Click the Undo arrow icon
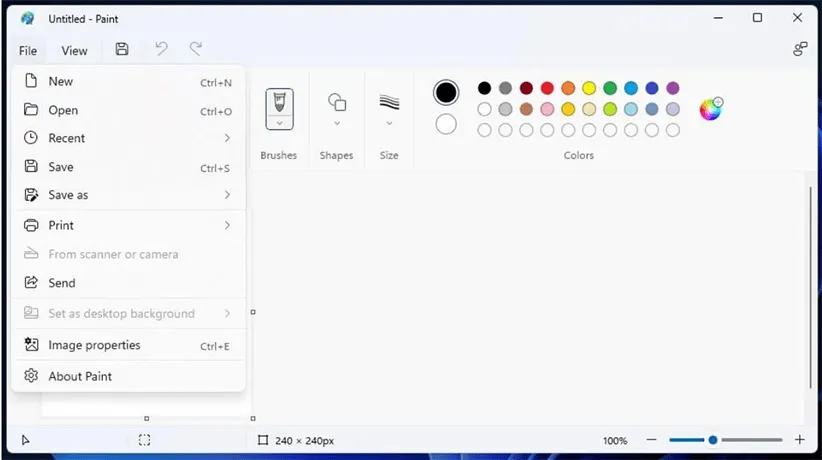This screenshot has height=460, width=822. [161, 49]
